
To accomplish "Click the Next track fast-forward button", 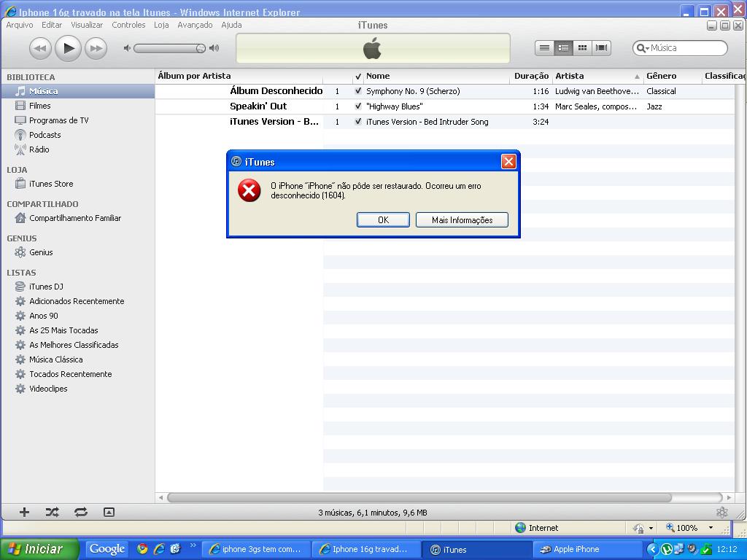I will tap(96, 49).
